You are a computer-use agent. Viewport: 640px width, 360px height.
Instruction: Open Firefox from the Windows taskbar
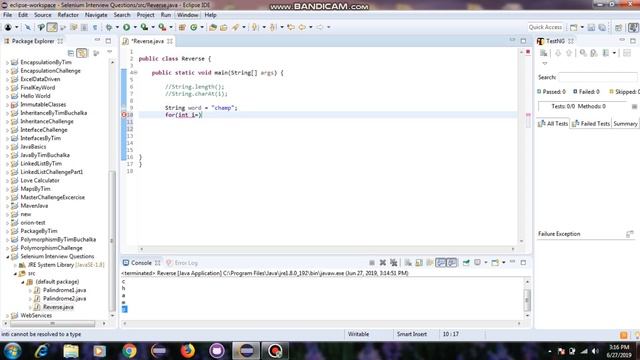[x=188, y=351]
